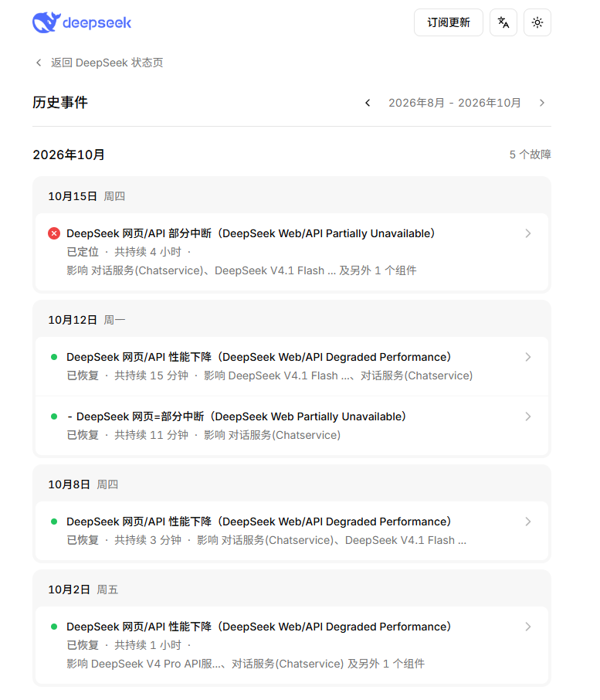
Task: Click the 10月12日 周一 date header
Action: coord(86,320)
